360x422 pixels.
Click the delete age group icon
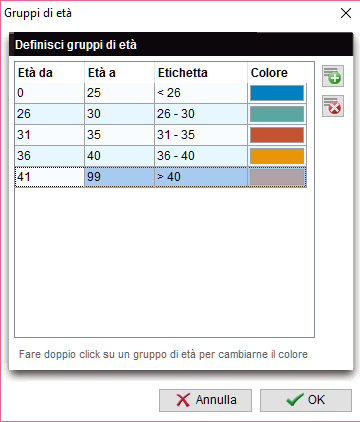(333, 106)
